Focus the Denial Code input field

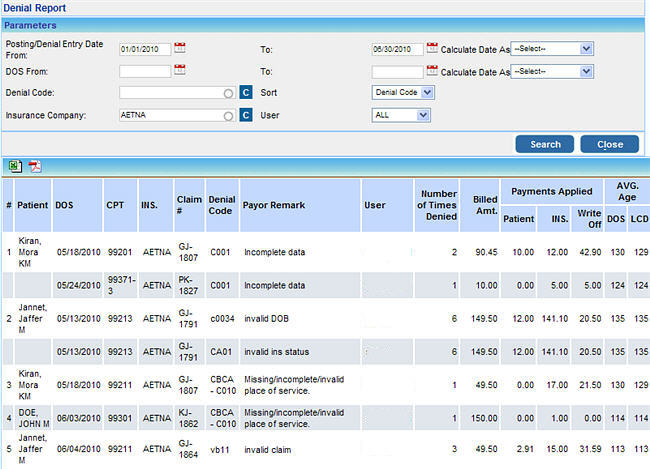[x=170, y=93]
